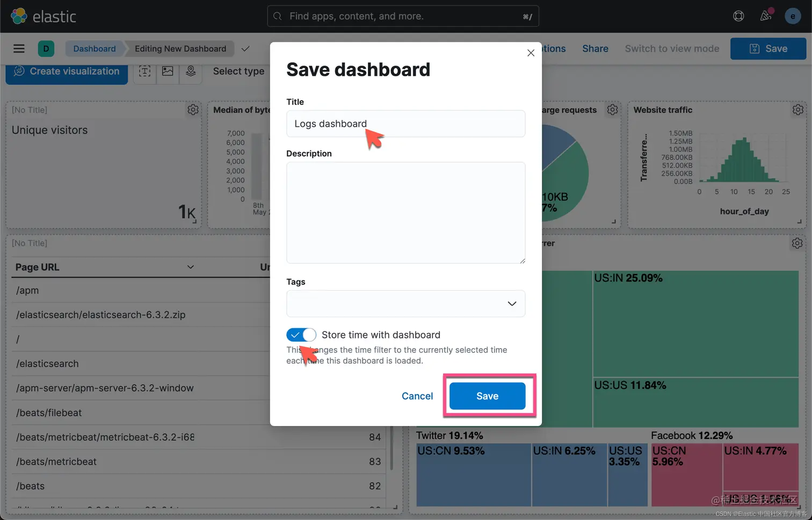Image resolution: width=812 pixels, height=520 pixels.
Task: Open settings gear of Website traffic panel
Action: [798, 110]
